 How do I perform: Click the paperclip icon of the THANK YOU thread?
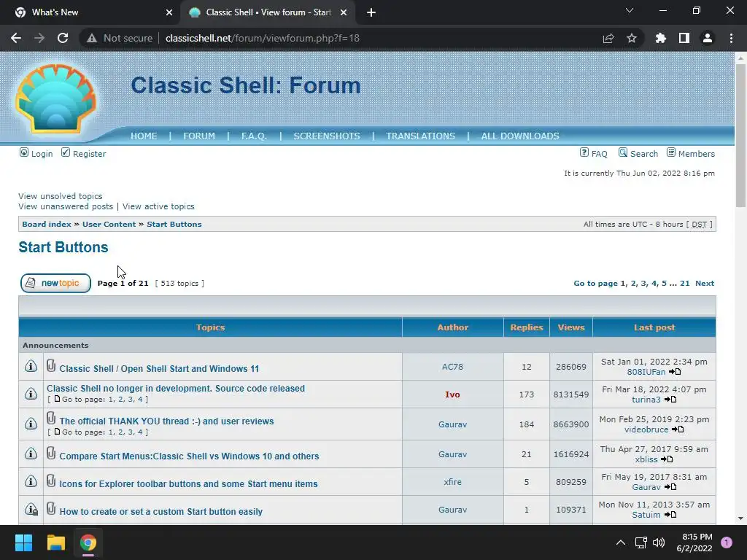click(x=51, y=418)
